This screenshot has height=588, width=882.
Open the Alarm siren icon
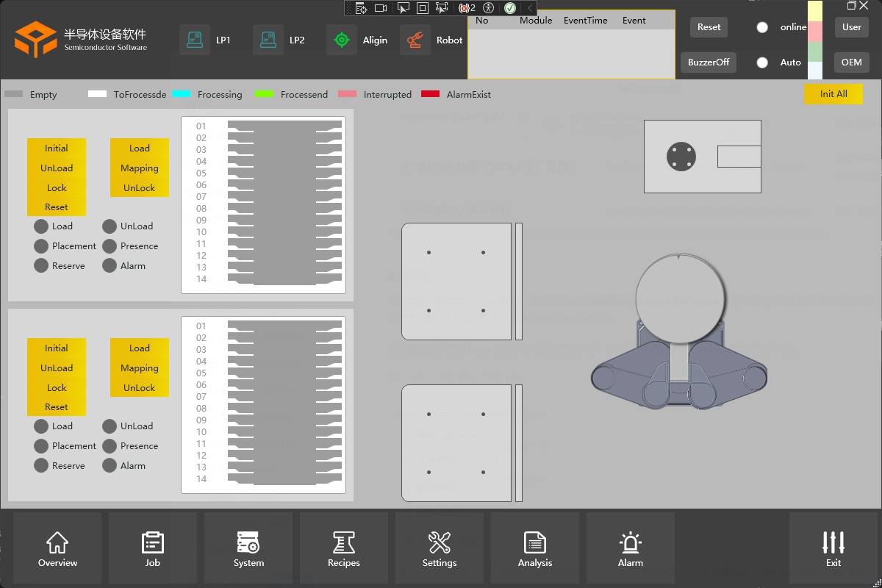(x=631, y=542)
